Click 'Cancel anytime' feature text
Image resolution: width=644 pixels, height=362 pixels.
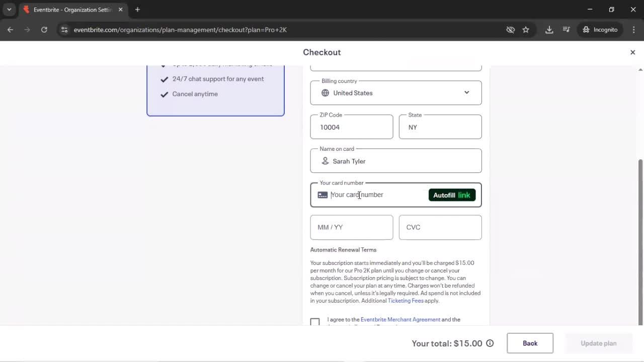[x=195, y=94]
